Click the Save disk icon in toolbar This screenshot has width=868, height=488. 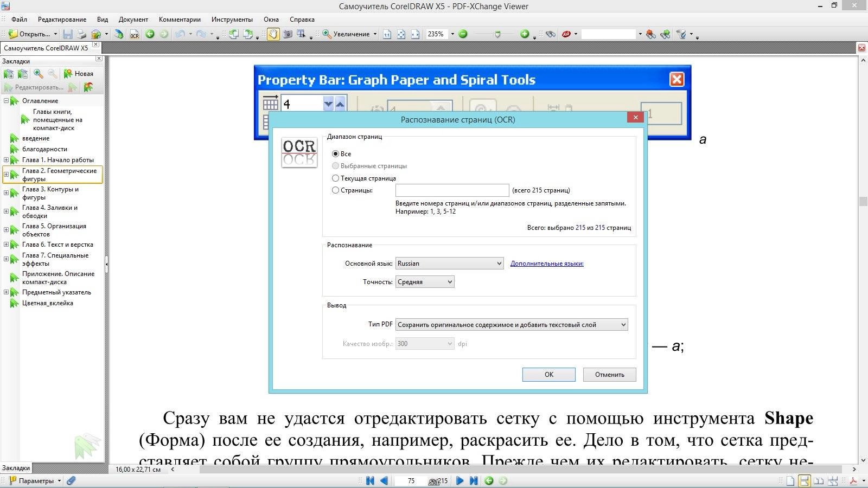(68, 34)
